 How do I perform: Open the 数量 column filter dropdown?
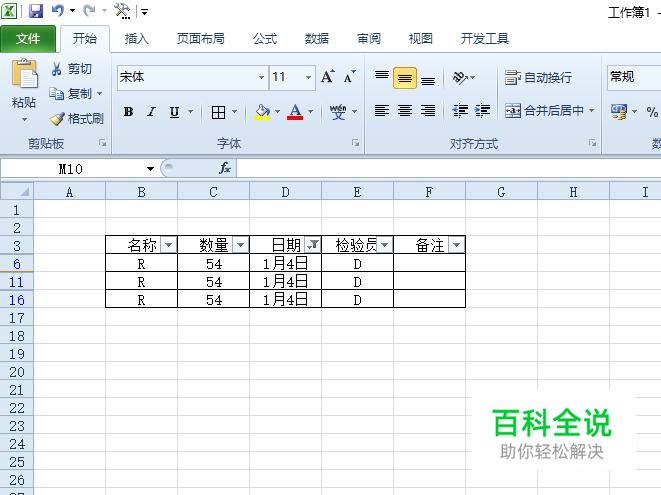point(240,245)
